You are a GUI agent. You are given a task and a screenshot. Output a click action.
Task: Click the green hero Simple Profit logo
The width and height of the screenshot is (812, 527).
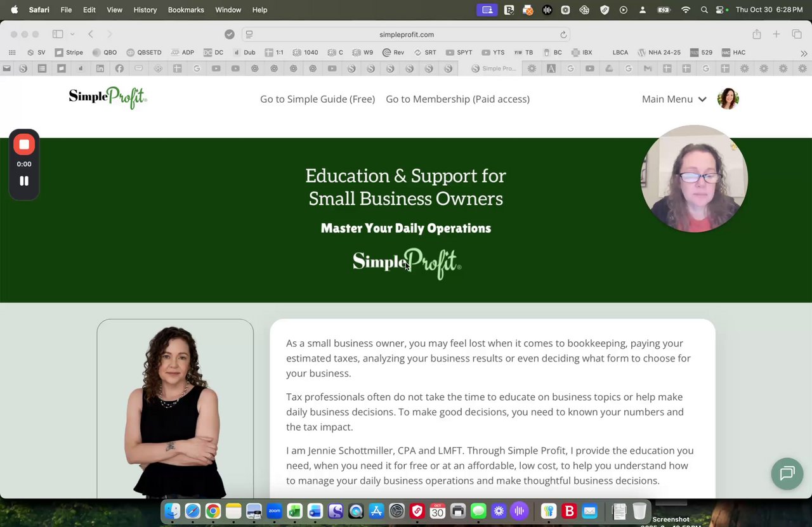[x=407, y=263]
